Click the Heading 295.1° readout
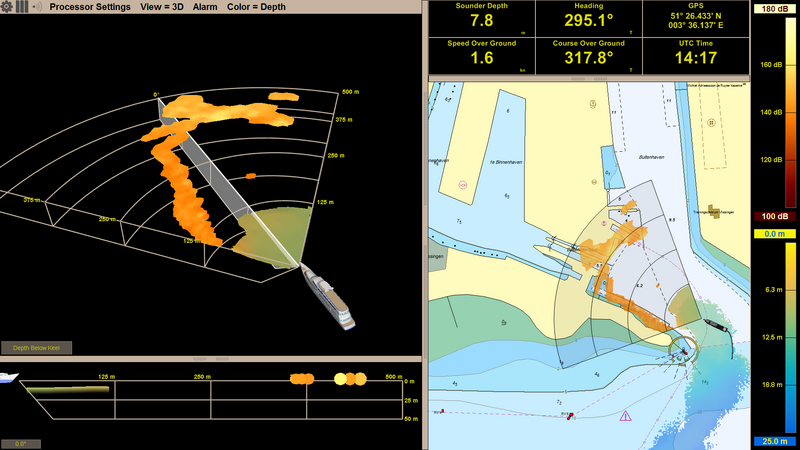The image size is (800, 450). point(589,19)
